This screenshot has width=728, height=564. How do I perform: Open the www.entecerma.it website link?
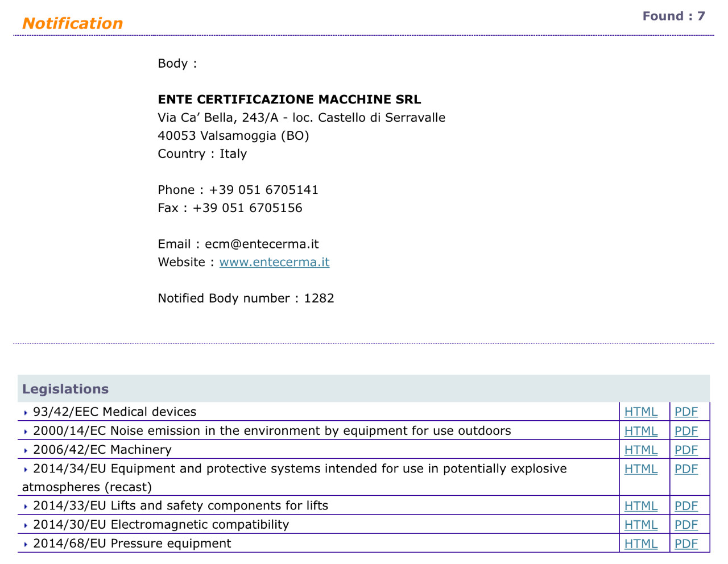tap(274, 262)
